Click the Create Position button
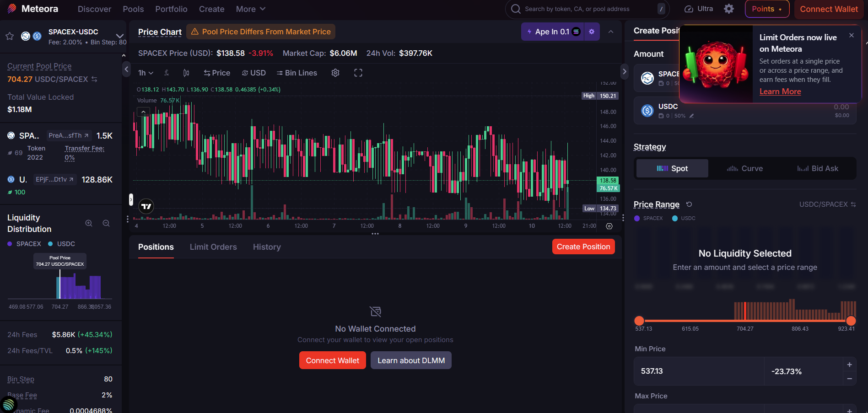Viewport: 868px width, 413px height. (x=583, y=247)
